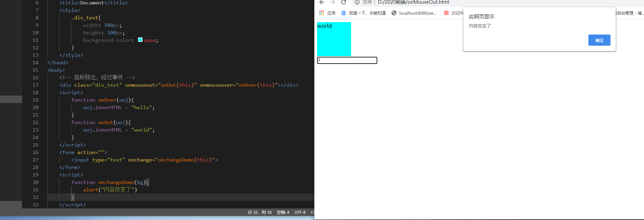
Task: Click the alert("内容改变了") code line
Action: pos(110,190)
